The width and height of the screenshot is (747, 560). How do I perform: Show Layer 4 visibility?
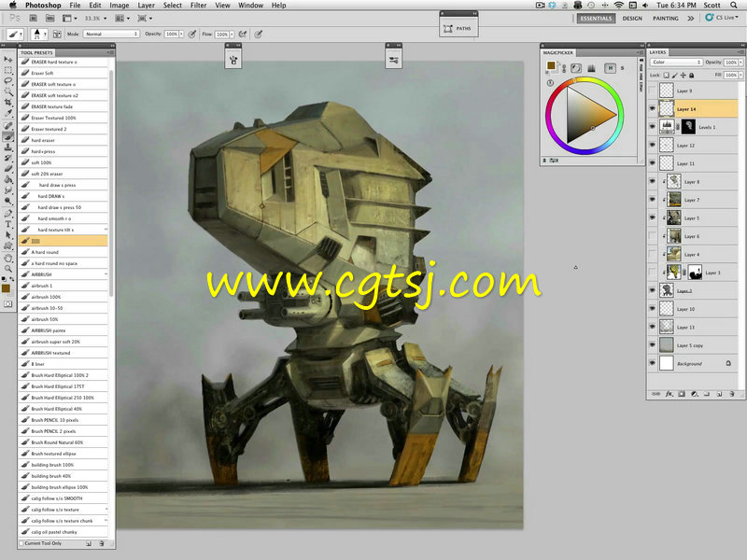(652, 254)
